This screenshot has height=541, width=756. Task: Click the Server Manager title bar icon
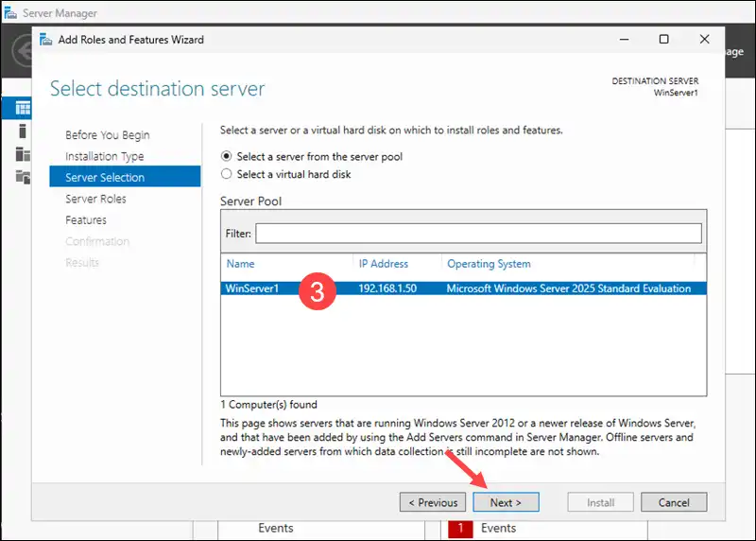tap(9, 11)
